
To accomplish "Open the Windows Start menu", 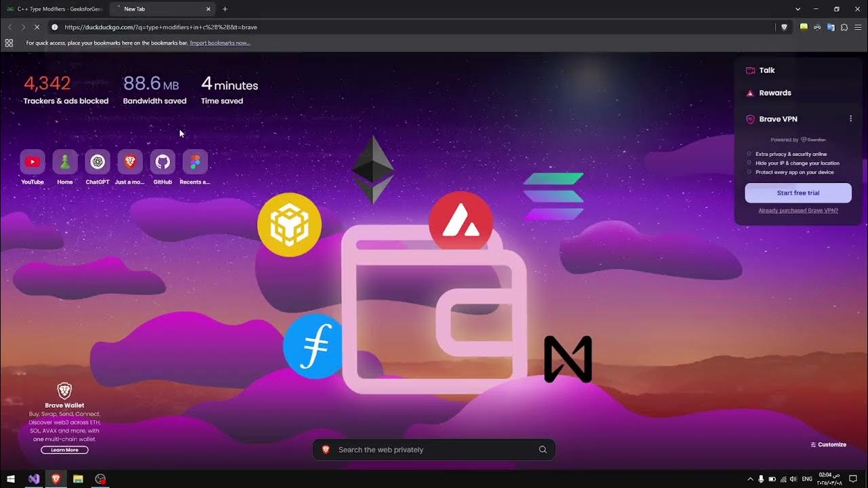I will (11, 479).
